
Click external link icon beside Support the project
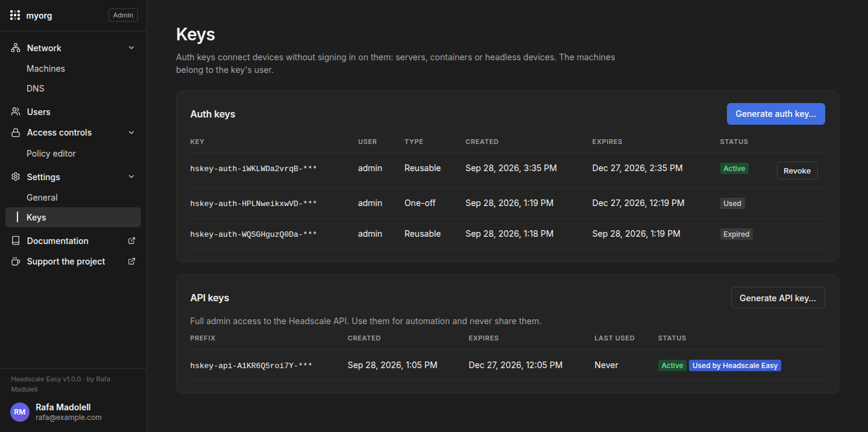pyautogui.click(x=132, y=261)
